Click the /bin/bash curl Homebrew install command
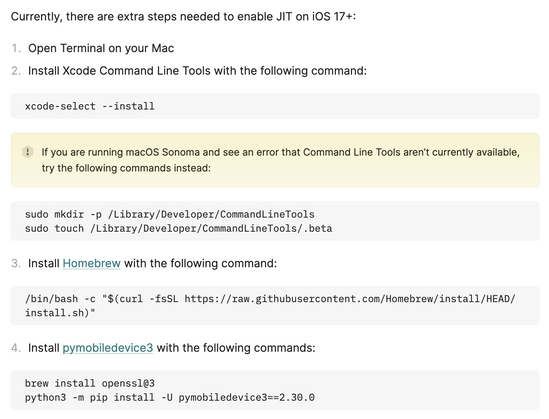The height and width of the screenshot is (419, 549). point(275,306)
